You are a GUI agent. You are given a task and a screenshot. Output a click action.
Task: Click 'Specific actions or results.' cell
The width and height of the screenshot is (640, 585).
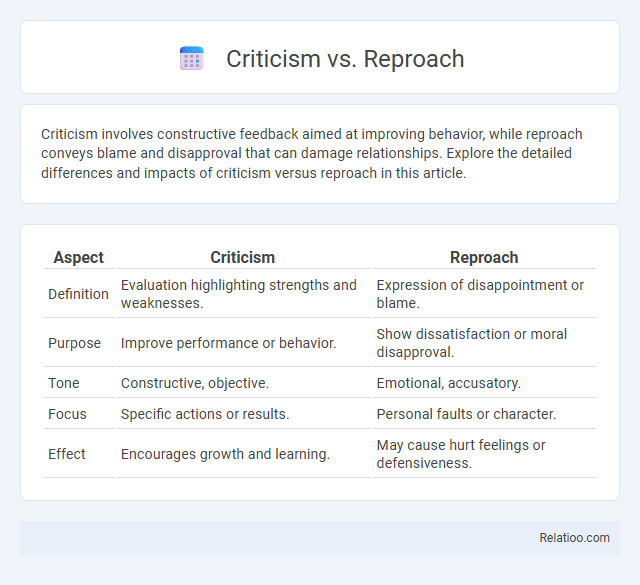(242, 414)
